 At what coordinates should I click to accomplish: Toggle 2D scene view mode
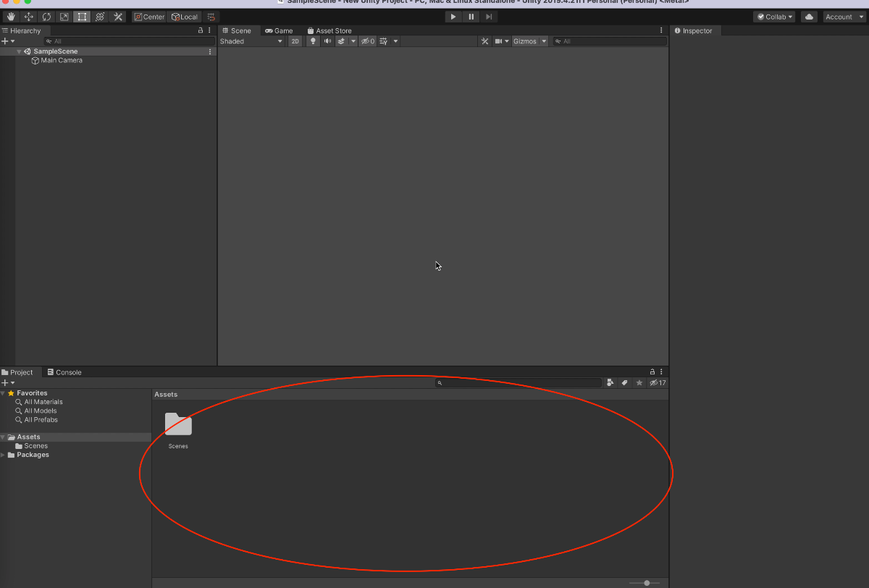(295, 41)
